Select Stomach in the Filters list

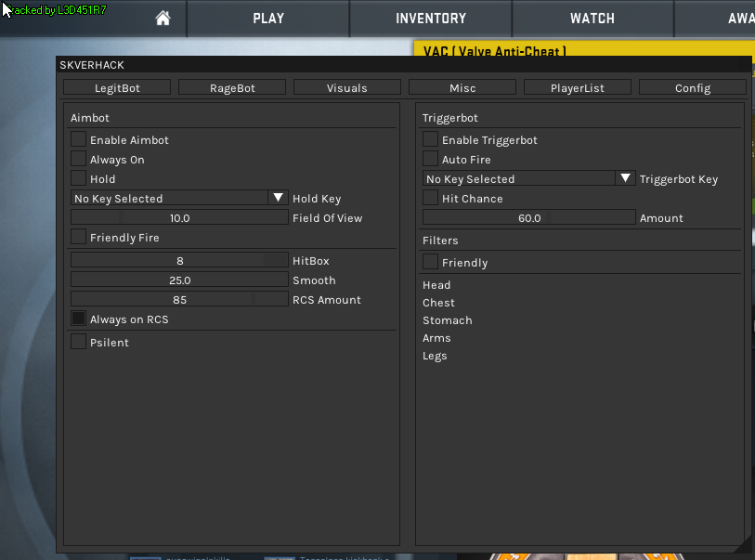[448, 320]
